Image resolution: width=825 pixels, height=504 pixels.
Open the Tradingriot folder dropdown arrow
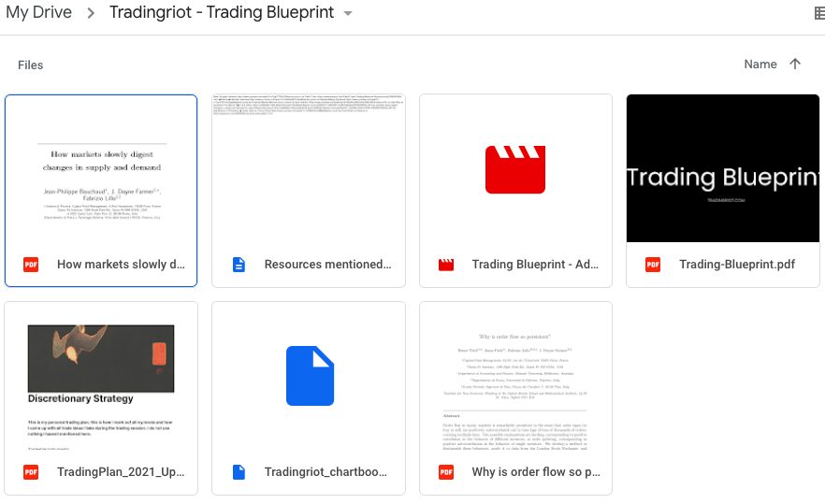click(x=348, y=13)
